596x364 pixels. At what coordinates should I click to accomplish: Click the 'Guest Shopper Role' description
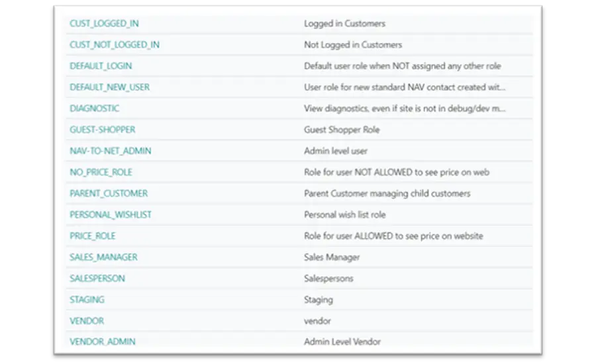(342, 130)
